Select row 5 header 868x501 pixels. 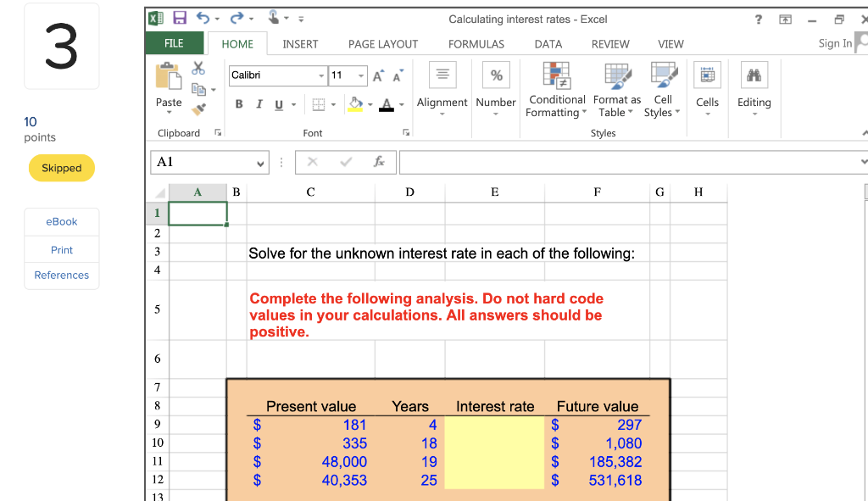(x=157, y=309)
